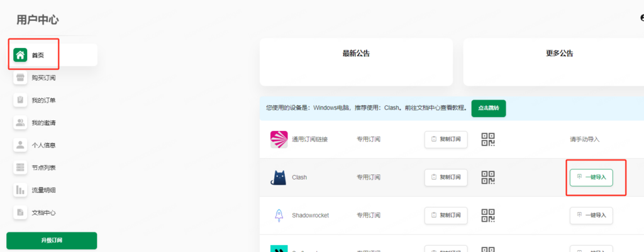Copy the Clash subscription link
Screen dimensions: 644x252
click(x=446, y=178)
